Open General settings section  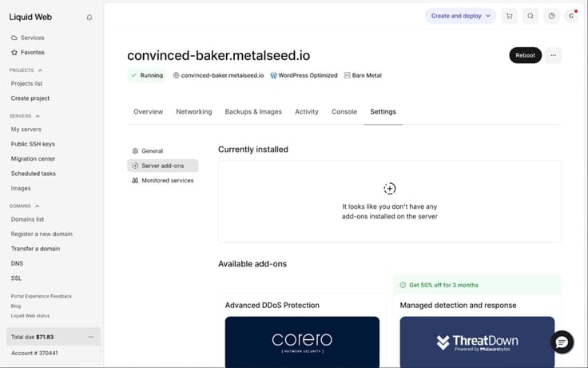(x=163, y=151)
